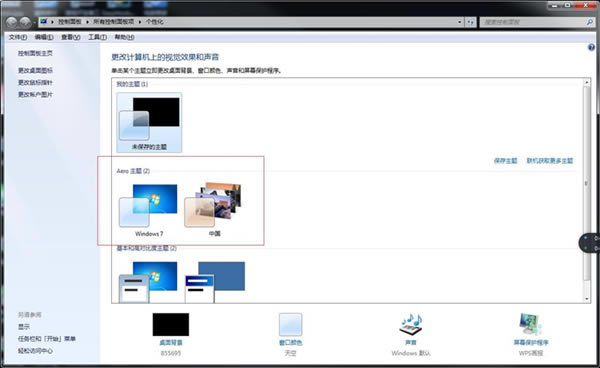Click the Control Panel icon in address bar

44,21
